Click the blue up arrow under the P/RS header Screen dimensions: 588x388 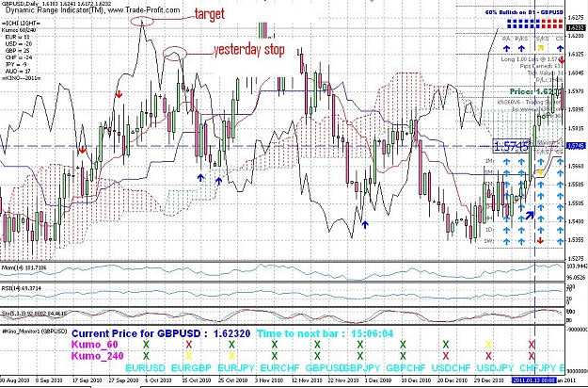(x=521, y=48)
